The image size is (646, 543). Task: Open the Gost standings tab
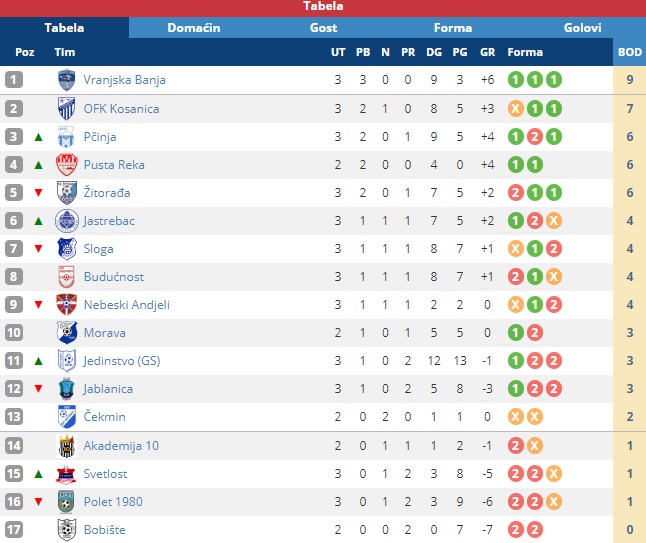click(323, 28)
